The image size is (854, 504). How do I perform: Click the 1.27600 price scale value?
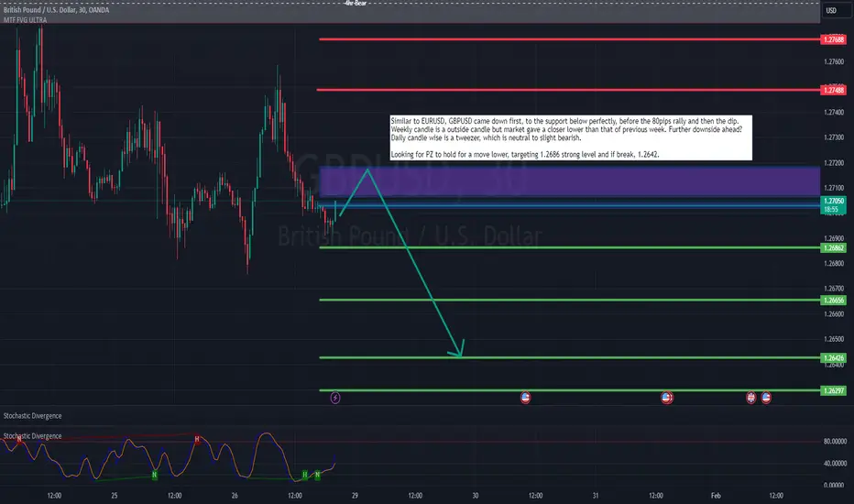point(834,62)
